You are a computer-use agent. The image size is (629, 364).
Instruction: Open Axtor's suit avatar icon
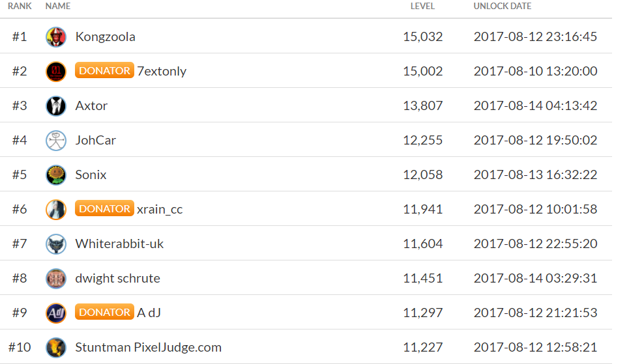pos(56,106)
